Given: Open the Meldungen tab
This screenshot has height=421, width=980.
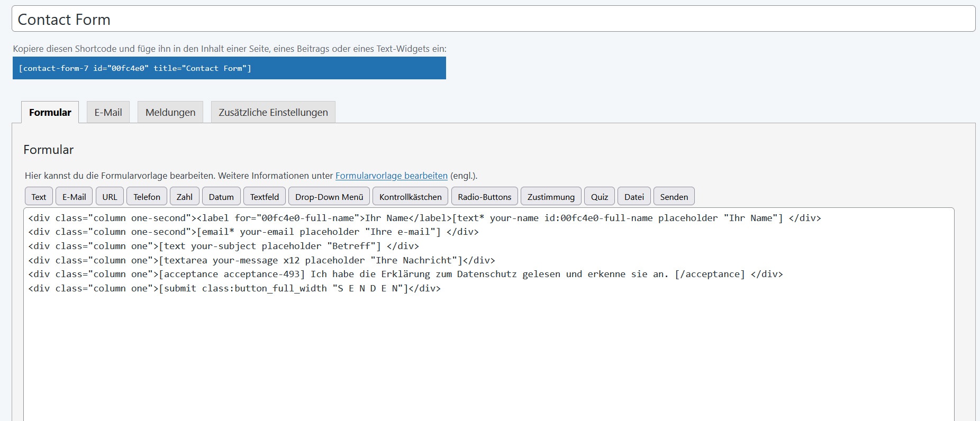Looking at the screenshot, I should tap(170, 112).
